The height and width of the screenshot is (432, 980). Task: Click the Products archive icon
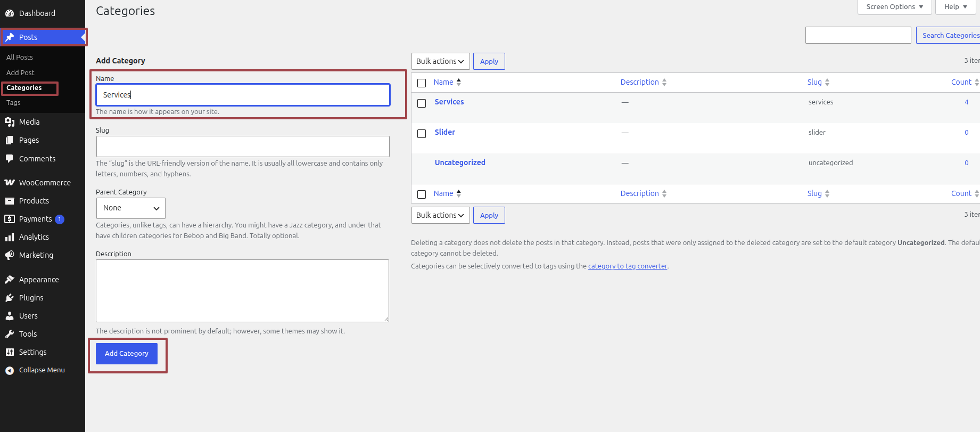(10, 201)
